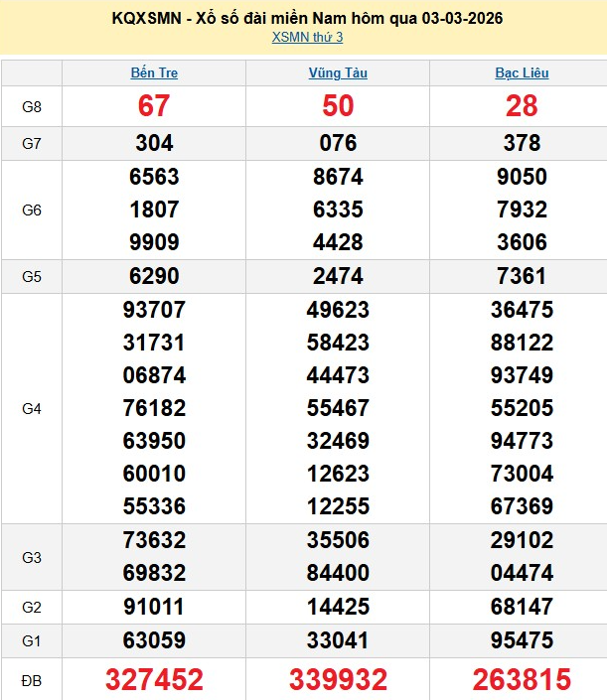Select G7 number 378
Viewport: 607px width, 700px height.
coord(522,143)
